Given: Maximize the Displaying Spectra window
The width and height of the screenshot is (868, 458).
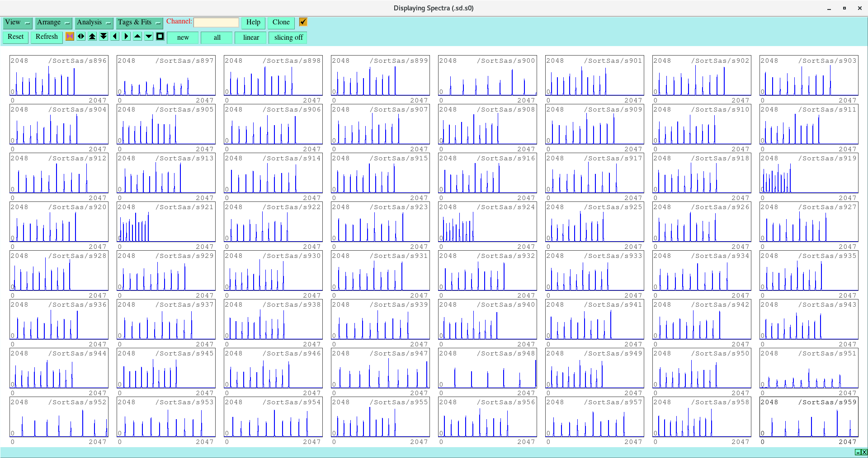Looking at the screenshot, I should click(x=844, y=8).
